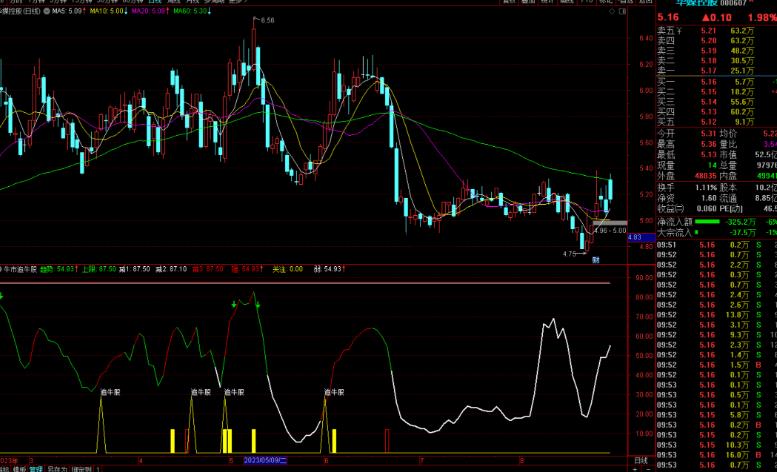Viewport: 777px width, 472px height.
Task: Click the 关注 0.00 indicator value
Action: click(287, 269)
